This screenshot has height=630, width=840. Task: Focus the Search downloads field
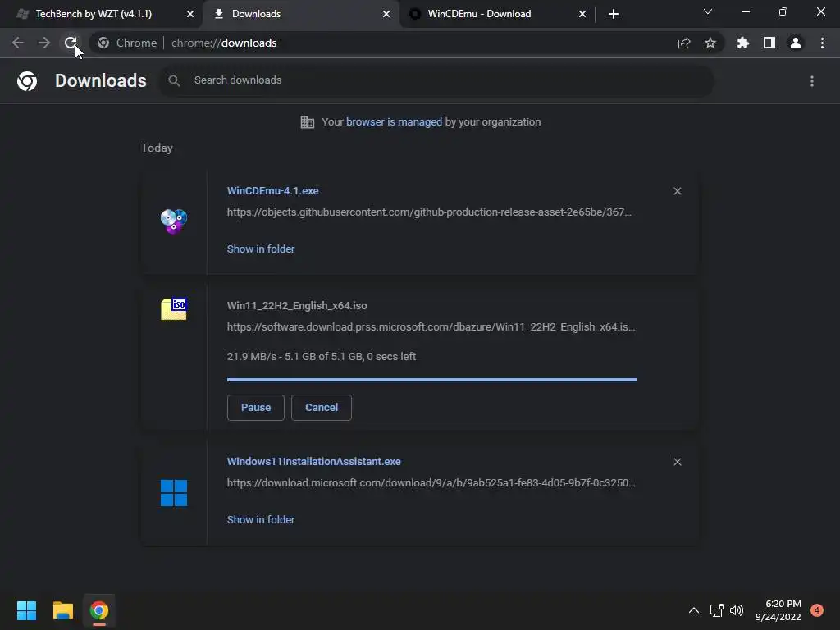436,80
